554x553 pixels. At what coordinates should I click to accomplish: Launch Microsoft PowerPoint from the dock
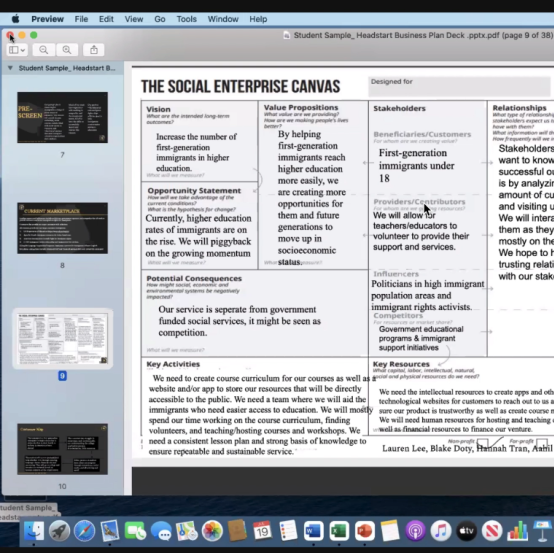pyautogui.click(x=365, y=531)
